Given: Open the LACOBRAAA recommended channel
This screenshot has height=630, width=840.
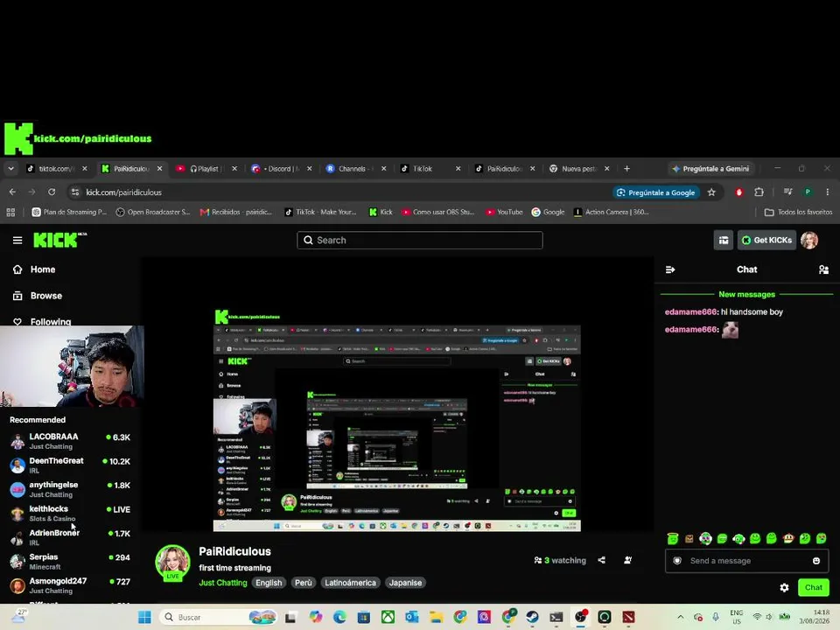Looking at the screenshot, I should tap(71, 441).
